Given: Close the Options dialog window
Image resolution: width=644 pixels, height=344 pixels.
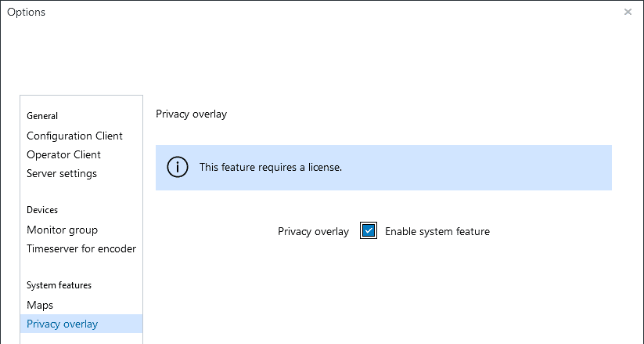Looking at the screenshot, I should [x=628, y=12].
